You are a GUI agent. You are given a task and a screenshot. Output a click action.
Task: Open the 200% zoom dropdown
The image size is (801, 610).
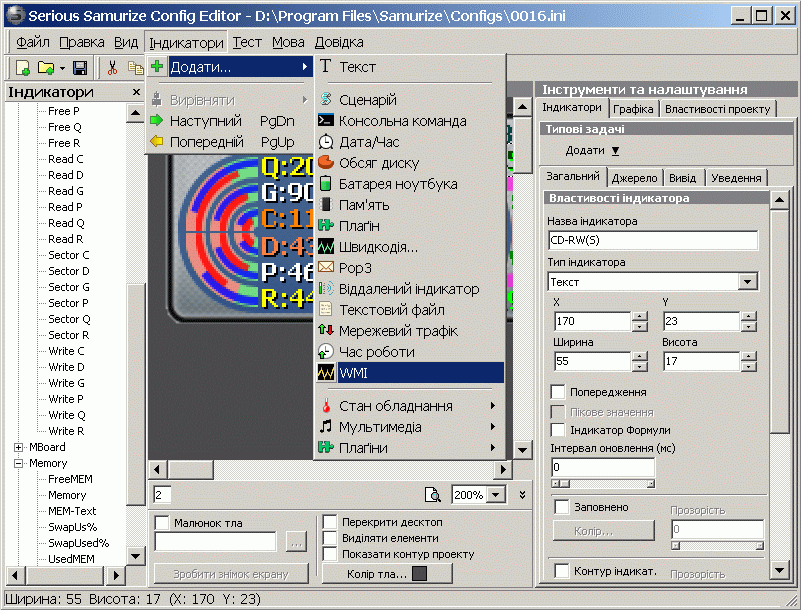coord(494,495)
